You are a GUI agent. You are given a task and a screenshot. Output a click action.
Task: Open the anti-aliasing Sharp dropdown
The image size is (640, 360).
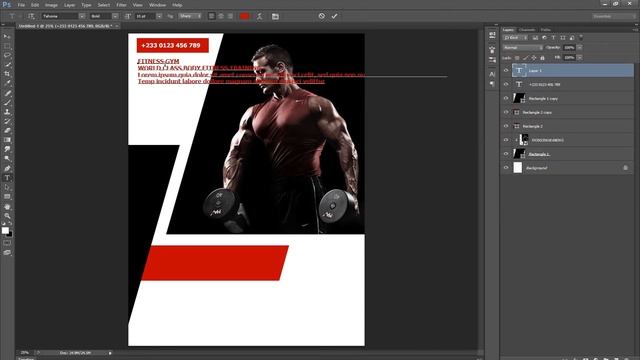coord(190,16)
